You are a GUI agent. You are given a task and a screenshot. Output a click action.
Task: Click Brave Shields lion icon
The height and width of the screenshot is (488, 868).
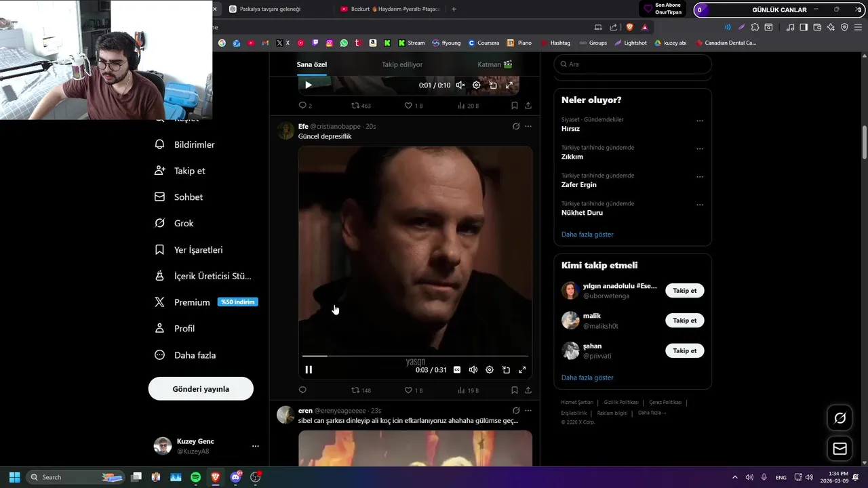(630, 27)
